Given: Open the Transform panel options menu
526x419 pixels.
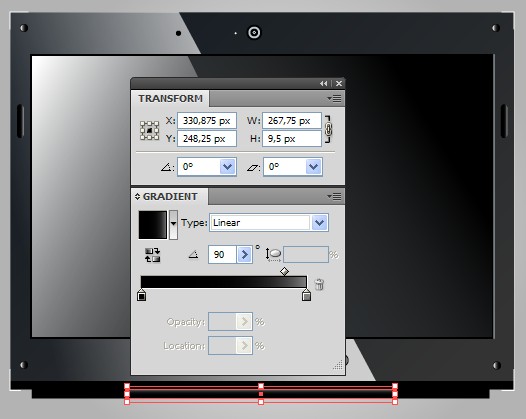Looking at the screenshot, I should (334, 98).
